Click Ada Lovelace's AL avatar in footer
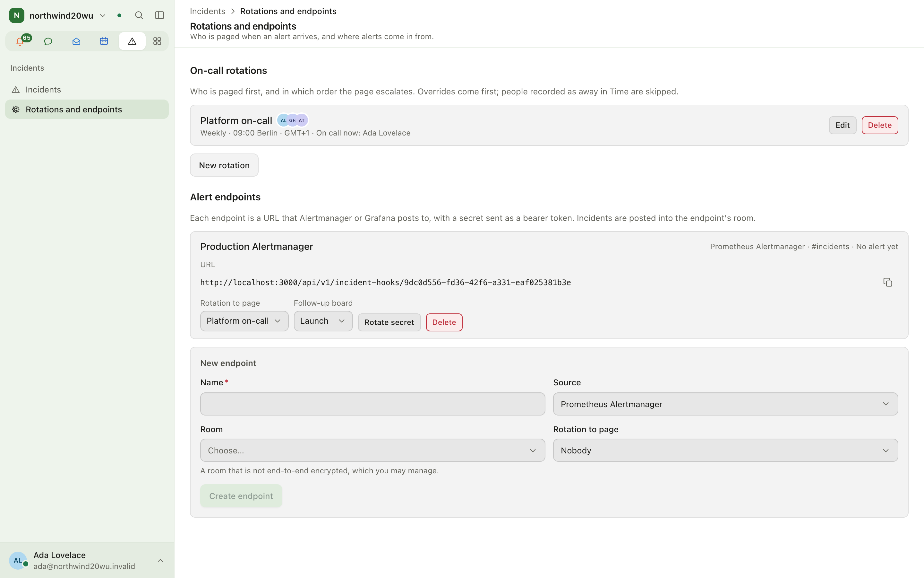This screenshot has width=924, height=578. 18,560
